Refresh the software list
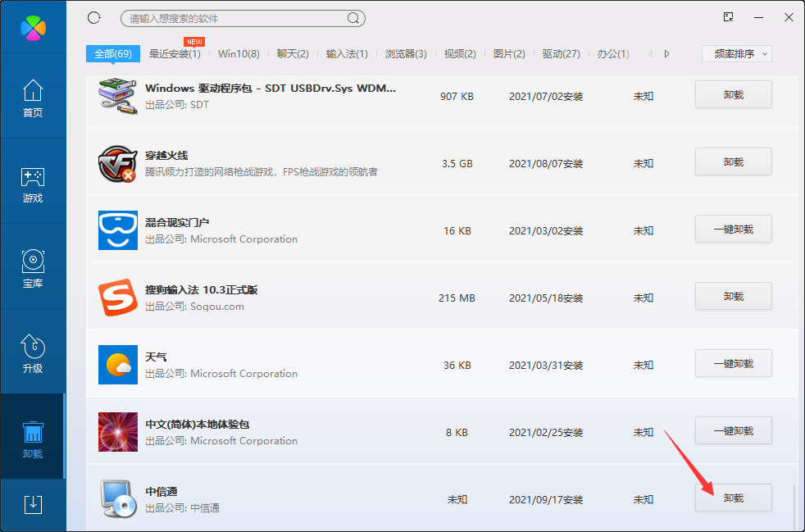805x532 pixels. [94, 18]
